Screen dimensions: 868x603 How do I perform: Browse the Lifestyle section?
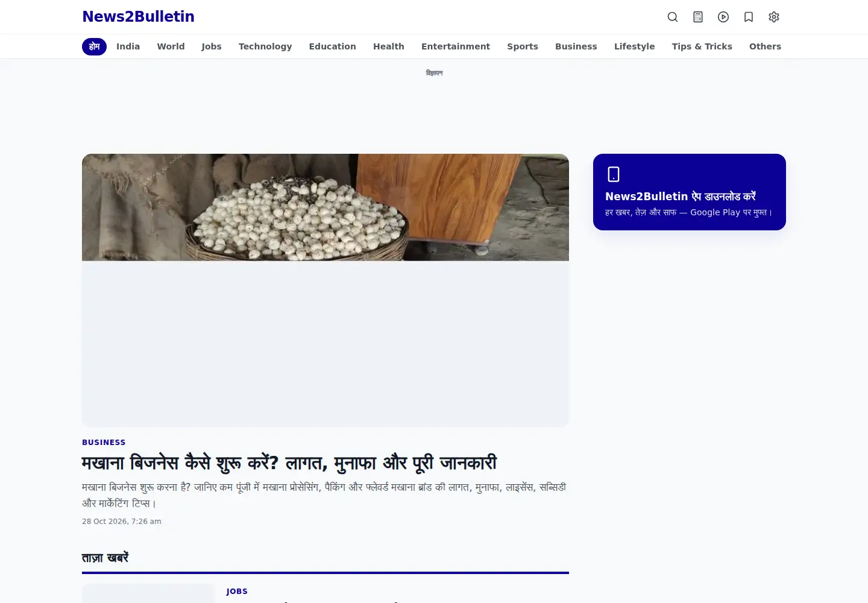point(634,46)
